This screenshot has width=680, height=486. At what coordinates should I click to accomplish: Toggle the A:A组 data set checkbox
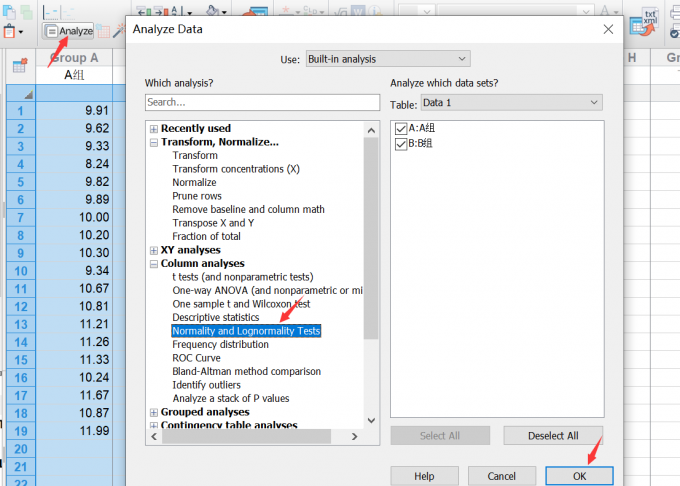pos(401,129)
